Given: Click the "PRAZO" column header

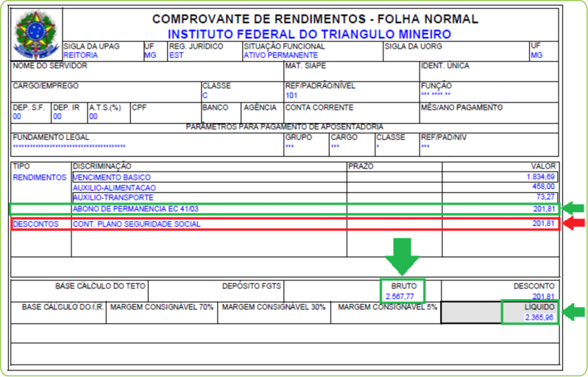Looking at the screenshot, I should 361,166.
